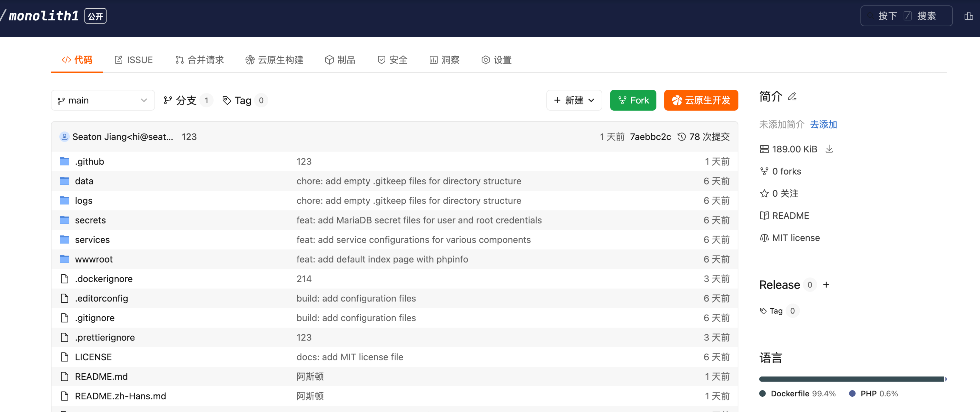Image resolution: width=980 pixels, height=412 pixels.
Task: Click the language percentage bar
Action: coord(852,379)
